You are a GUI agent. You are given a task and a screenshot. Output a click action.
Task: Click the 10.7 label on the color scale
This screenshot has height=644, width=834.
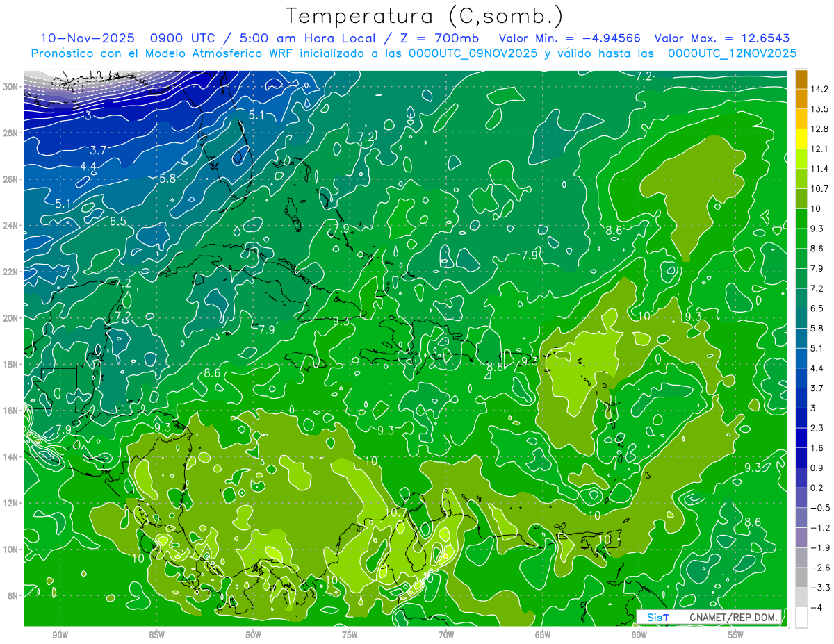point(820,189)
